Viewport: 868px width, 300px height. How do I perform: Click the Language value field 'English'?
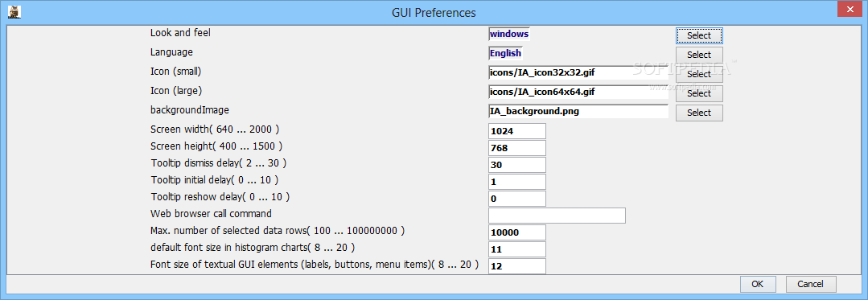pyautogui.click(x=505, y=54)
